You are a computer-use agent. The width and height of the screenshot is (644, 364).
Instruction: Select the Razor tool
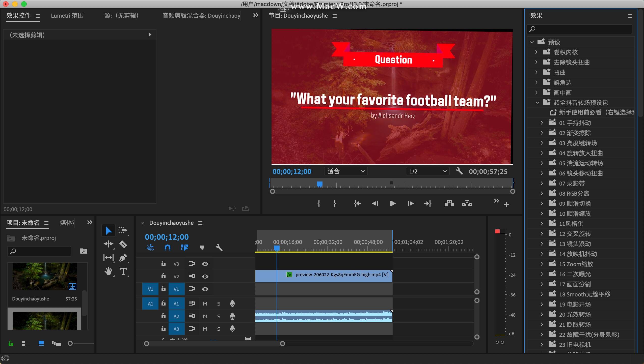point(123,244)
